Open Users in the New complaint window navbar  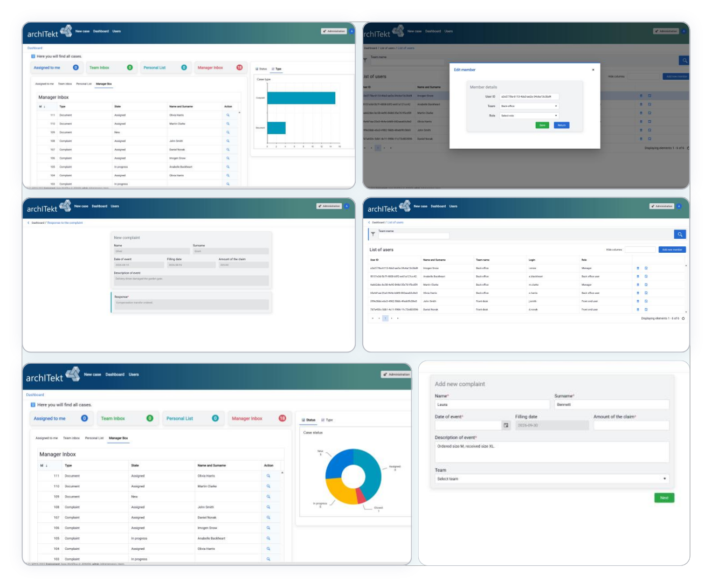click(x=115, y=206)
